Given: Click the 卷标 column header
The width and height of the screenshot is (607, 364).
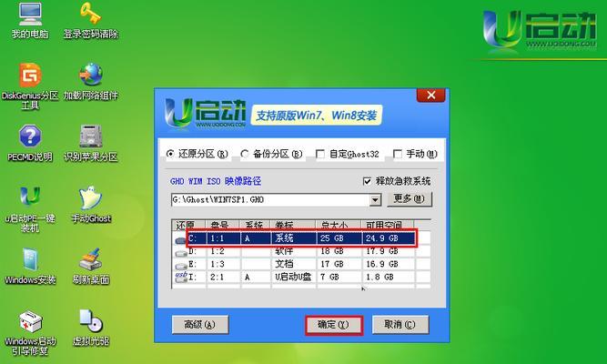Looking at the screenshot, I should (294, 225).
